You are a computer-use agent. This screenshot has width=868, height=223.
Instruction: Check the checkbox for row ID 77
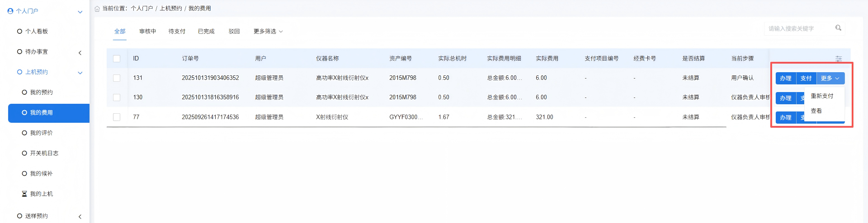click(117, 117)
